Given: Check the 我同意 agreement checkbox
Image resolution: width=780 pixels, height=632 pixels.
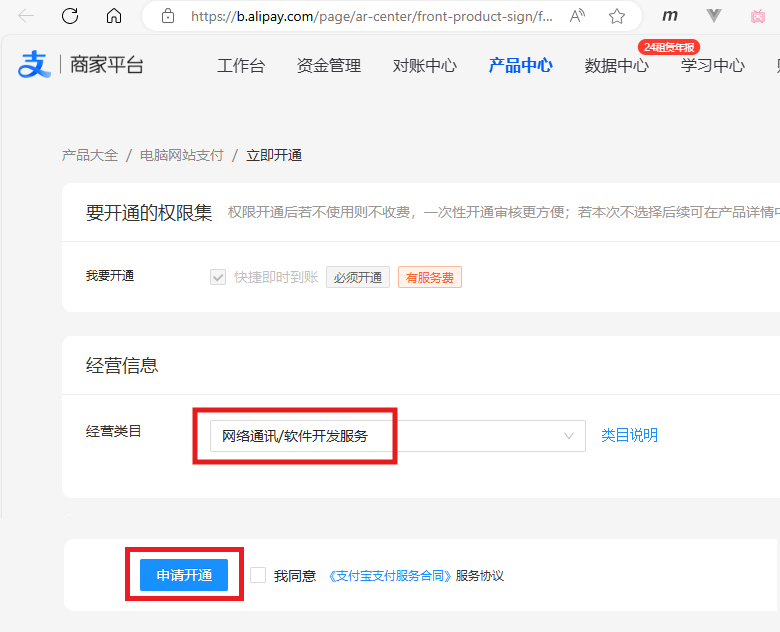Looking at the screenshot, I should point(258,575).
